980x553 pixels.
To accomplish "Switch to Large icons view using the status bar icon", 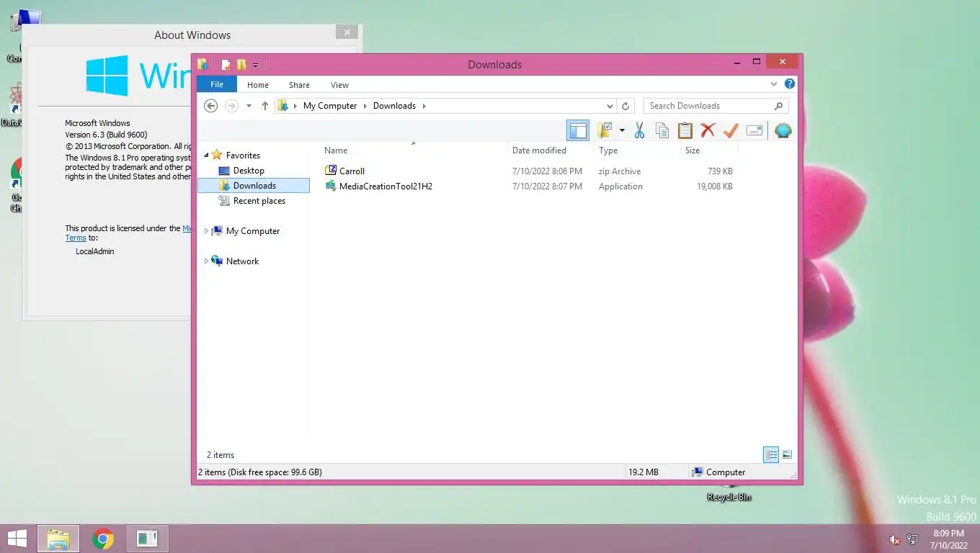I will point(787,454).
